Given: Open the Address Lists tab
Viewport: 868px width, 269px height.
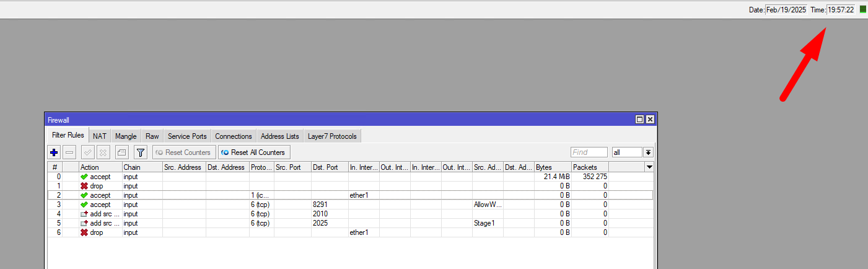Looking at the screenshot, I should tap(280, 136).
